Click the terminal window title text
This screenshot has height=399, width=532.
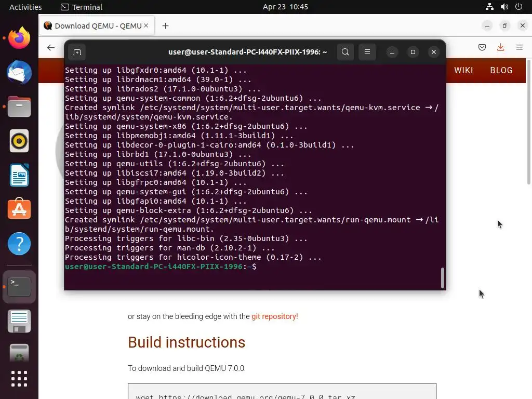pyautogui.click(x=247, y=52)
